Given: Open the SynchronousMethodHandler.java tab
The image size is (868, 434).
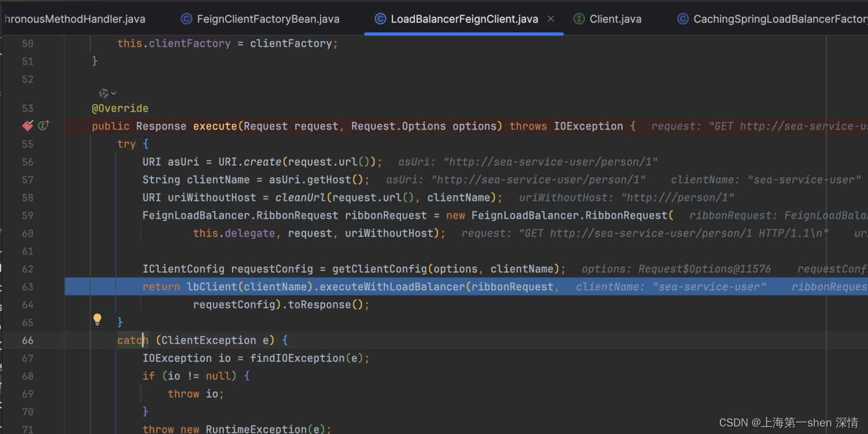Looking at the screenshot, I should pos(74,19).
